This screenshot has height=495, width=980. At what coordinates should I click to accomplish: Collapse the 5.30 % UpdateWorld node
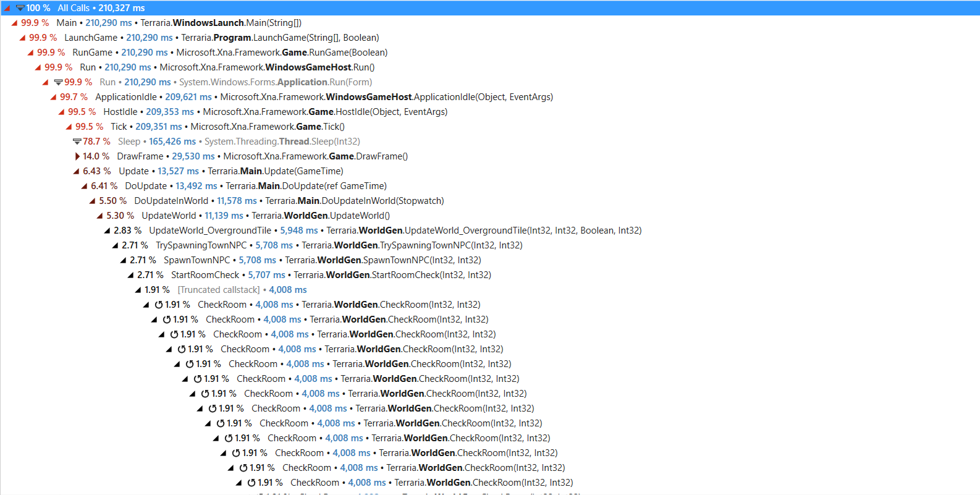click(x=99, y=216)
